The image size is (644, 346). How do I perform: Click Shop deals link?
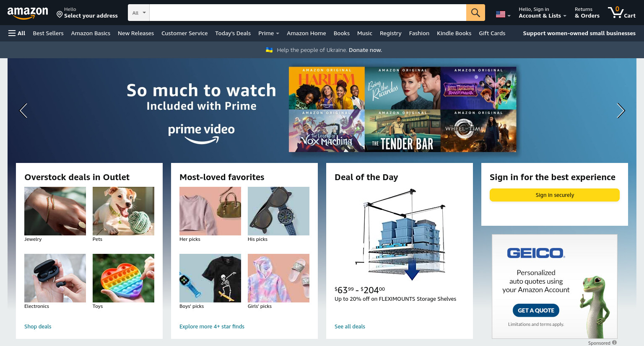pos(38,326)
